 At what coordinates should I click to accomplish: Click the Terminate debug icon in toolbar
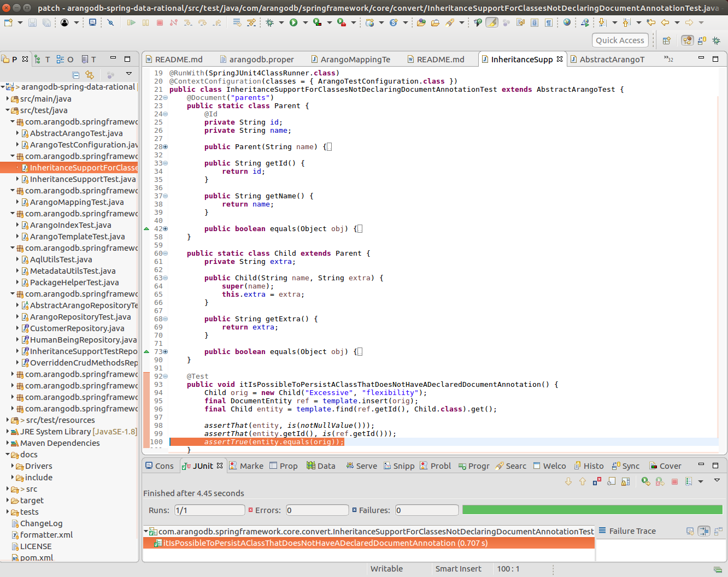160,22
